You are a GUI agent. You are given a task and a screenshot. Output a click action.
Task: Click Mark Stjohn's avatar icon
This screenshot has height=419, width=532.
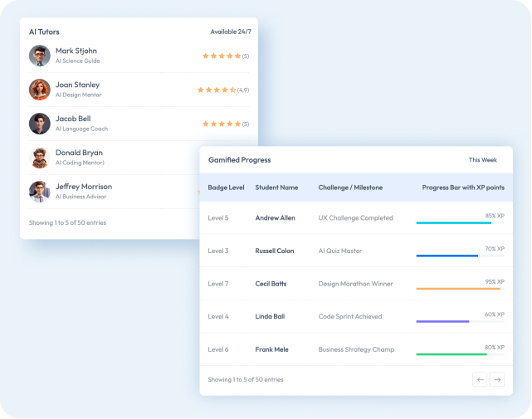[x=39, y=56]
